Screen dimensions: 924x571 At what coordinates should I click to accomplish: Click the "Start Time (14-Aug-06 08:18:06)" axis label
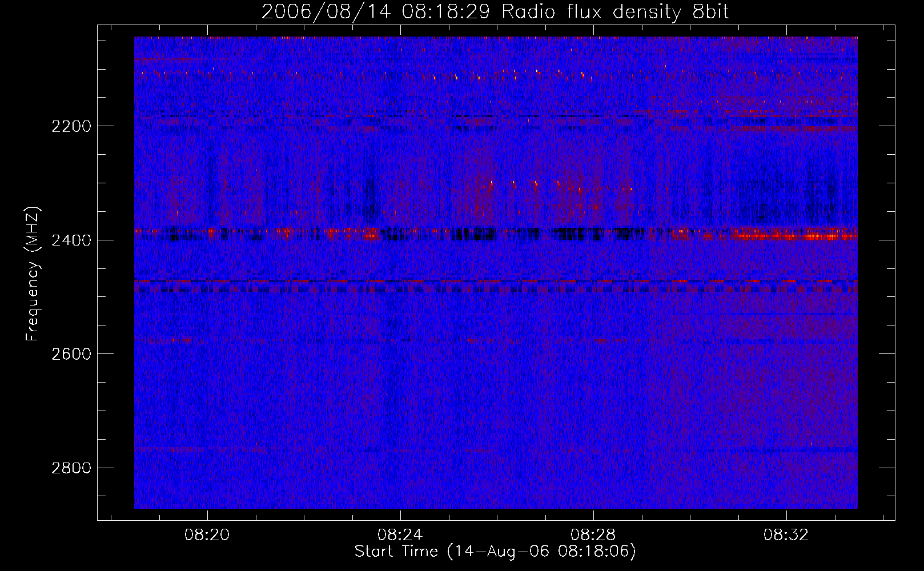495,552
